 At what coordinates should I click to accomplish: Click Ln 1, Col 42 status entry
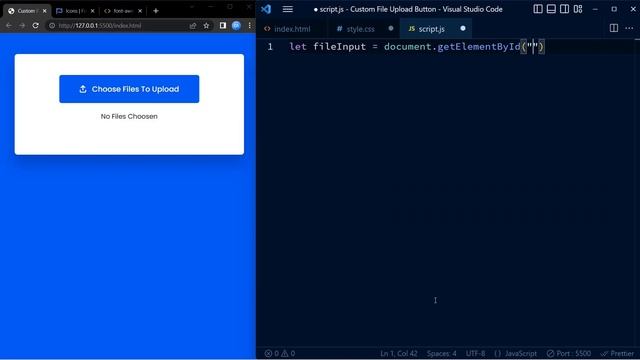click(x=399, y=353)
